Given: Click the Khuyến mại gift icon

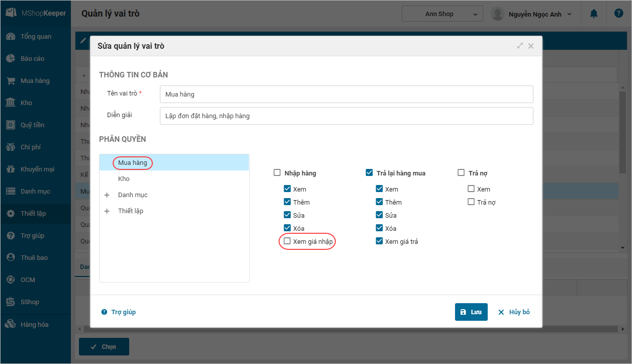Looking at the screenshot, I should (x=10, y=169).
